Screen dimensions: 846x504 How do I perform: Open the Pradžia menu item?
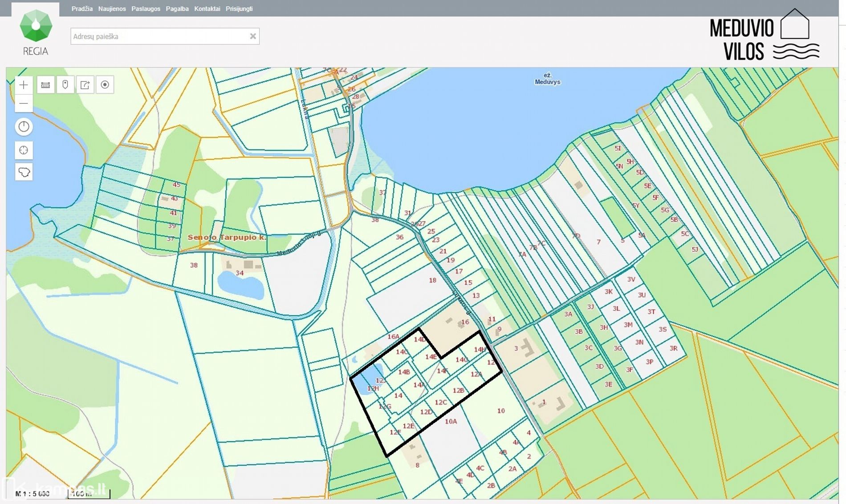[82, 9]
